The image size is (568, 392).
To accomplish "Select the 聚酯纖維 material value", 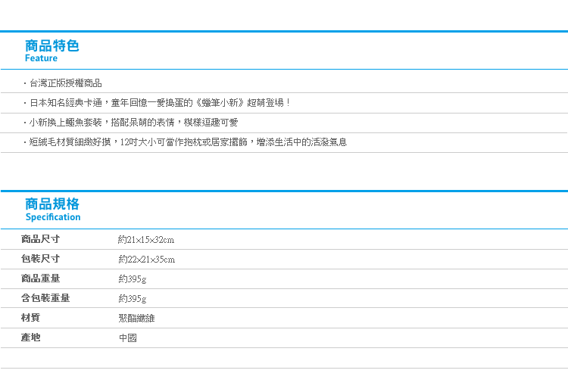I will 136,318.
